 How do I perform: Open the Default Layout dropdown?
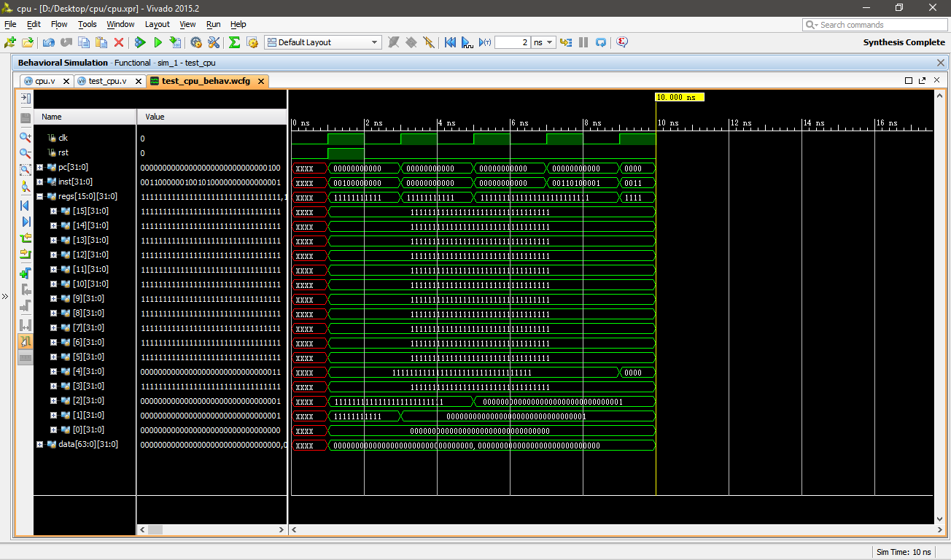tap(323, 42)
